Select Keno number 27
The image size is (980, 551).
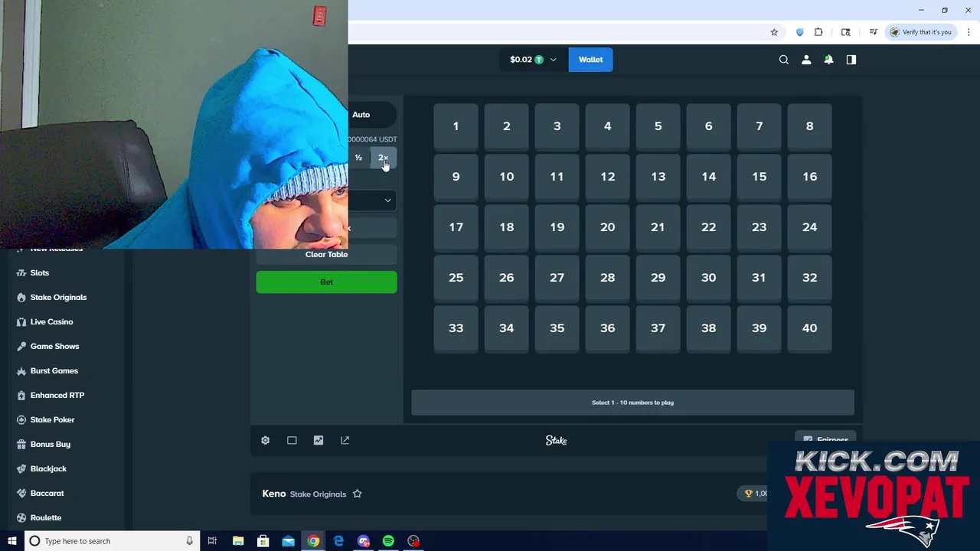pyautogui.click(x=557, y=278)
